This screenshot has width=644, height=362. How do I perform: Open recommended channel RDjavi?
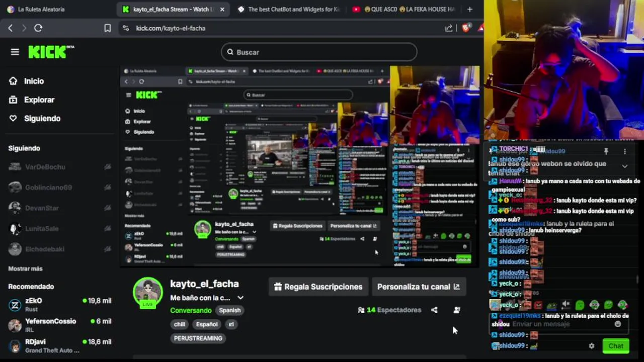point(59,345)
